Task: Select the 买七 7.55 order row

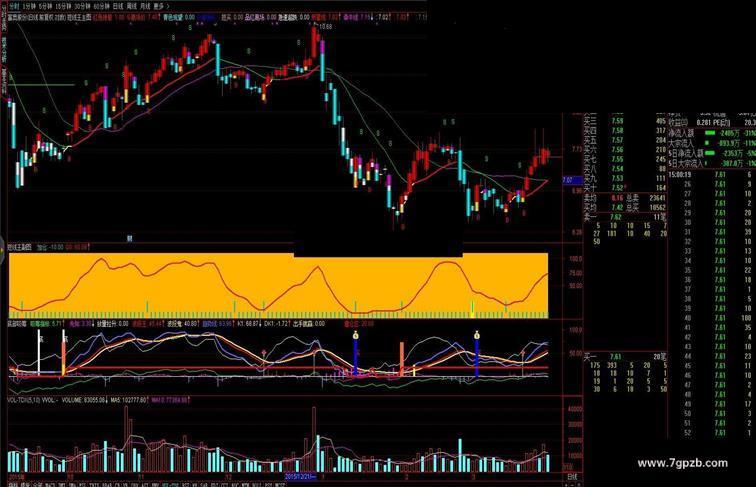Action: point(625,159)
